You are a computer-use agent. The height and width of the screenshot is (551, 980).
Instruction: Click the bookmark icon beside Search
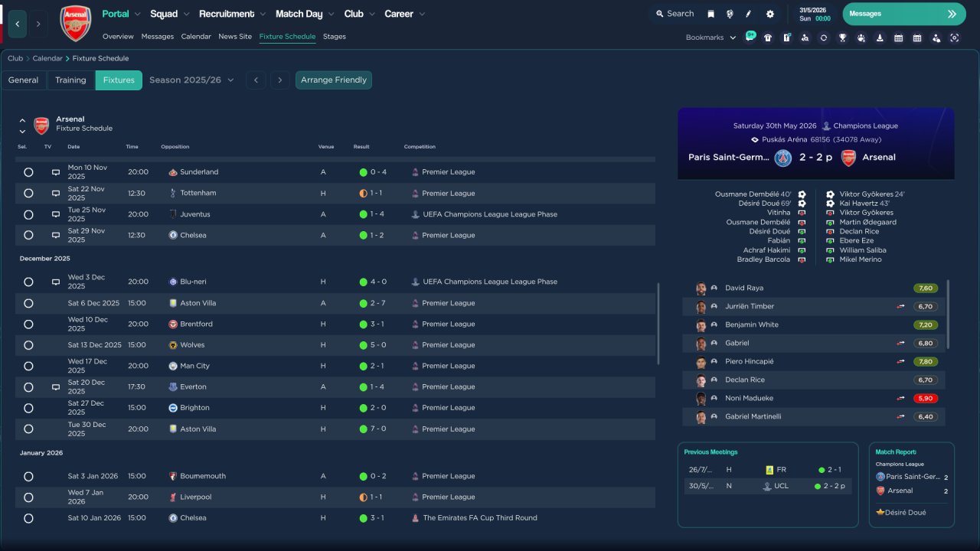[710, 14]
